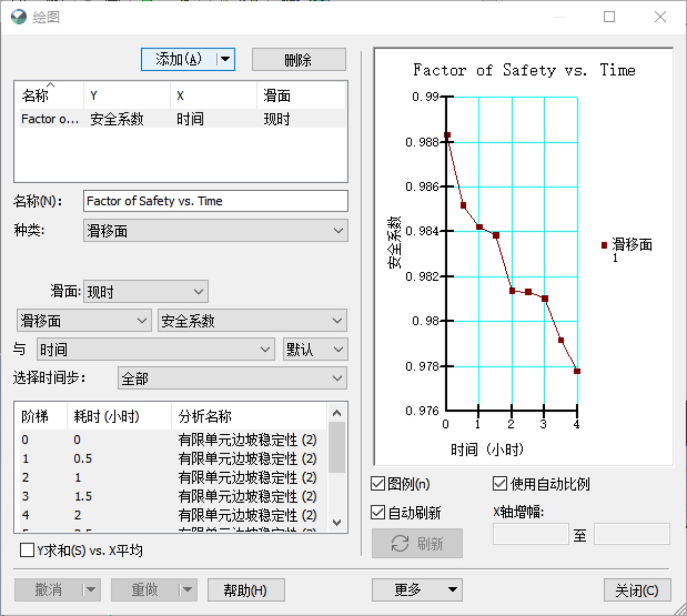Screen dimensions: 687x616
Task: Click the 帮助(H) button
Action: pos(245,590)
